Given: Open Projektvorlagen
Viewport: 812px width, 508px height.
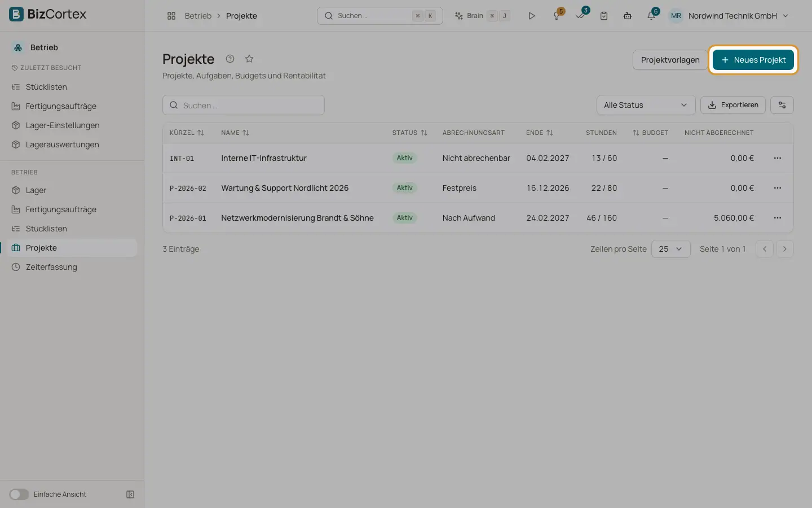Looking at the screenshot, I should pos(670,60).
